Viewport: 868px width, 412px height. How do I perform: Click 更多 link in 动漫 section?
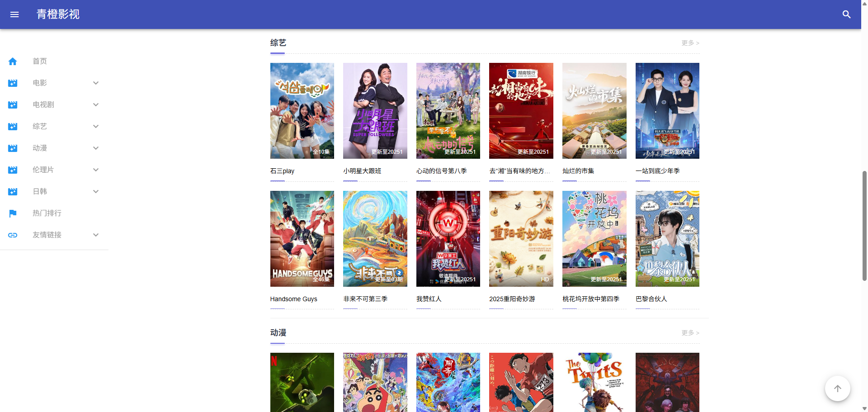coord(690,333)
